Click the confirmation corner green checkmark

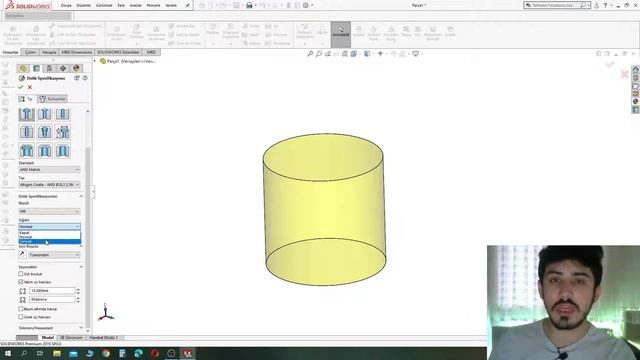pyautogui.click(x=610, y=64)
